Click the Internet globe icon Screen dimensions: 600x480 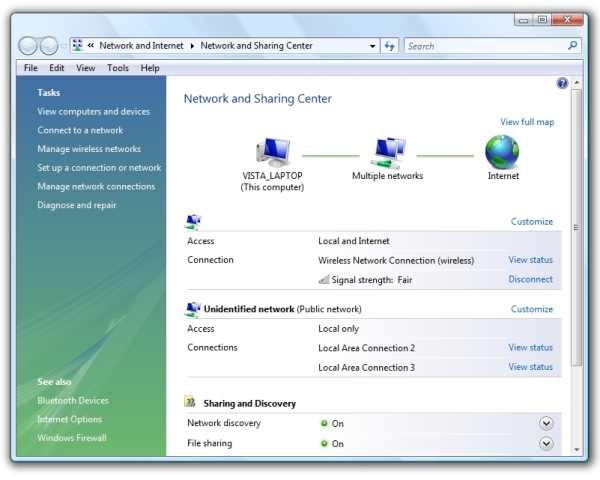[x=502, y=152]
